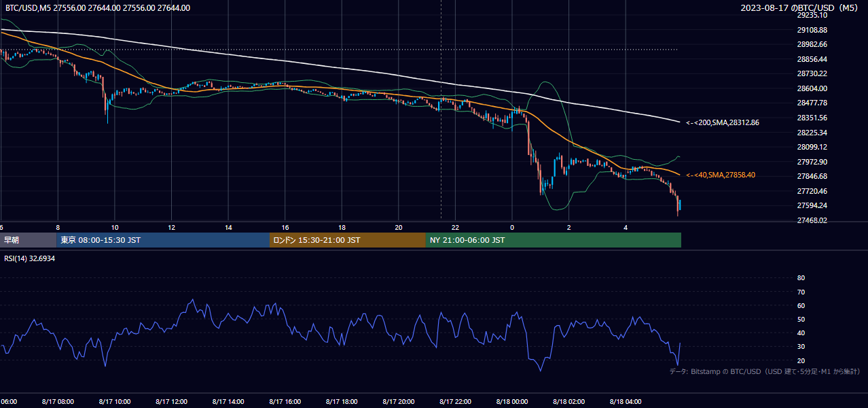Click RSI scale value 60
This screenshot has width=868, height=408.
[x=801, y=305]
